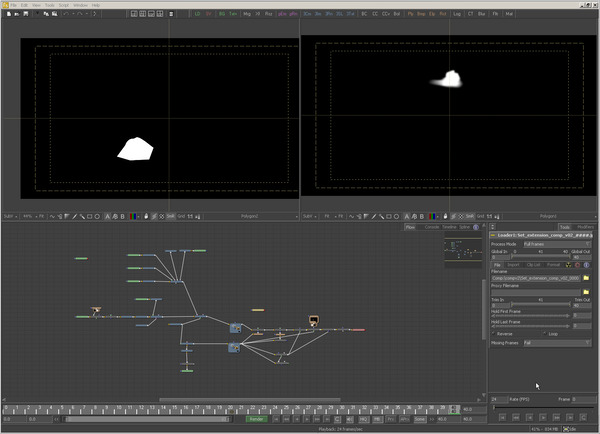Click the Redo arrow in the toolbar
This screenshot has height=434, width=600.
click(80, 14)
